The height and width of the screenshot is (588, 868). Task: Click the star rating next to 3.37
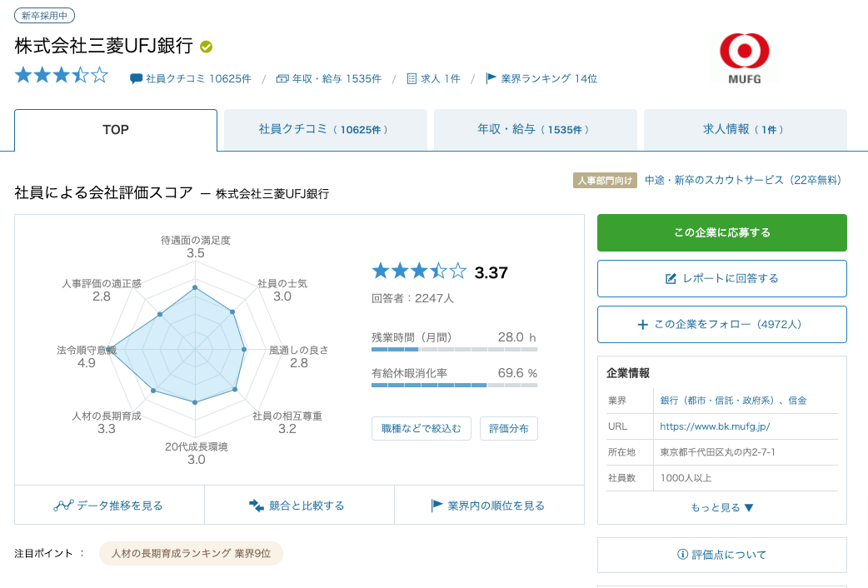coord(419,271)
